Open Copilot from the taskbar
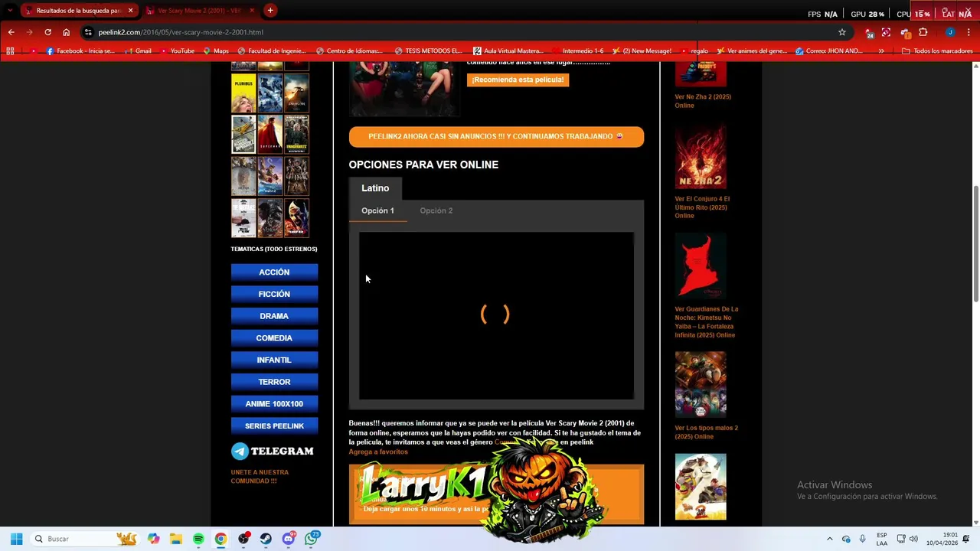This screenshot has width=980, height=551. [x=154, y=539]
